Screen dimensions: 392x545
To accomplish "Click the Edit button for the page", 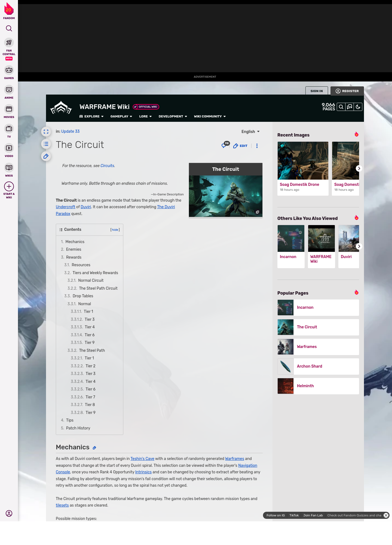I will click(x=240, y=146).
